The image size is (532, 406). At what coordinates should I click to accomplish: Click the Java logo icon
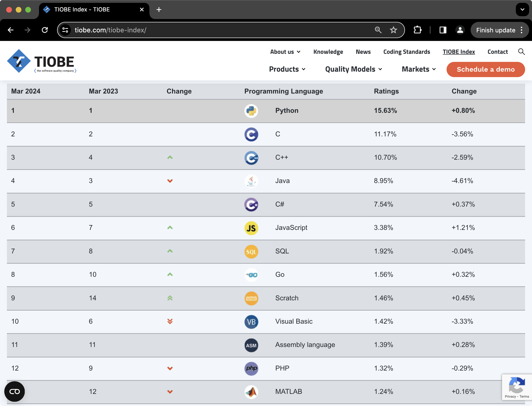coord(251,181)
